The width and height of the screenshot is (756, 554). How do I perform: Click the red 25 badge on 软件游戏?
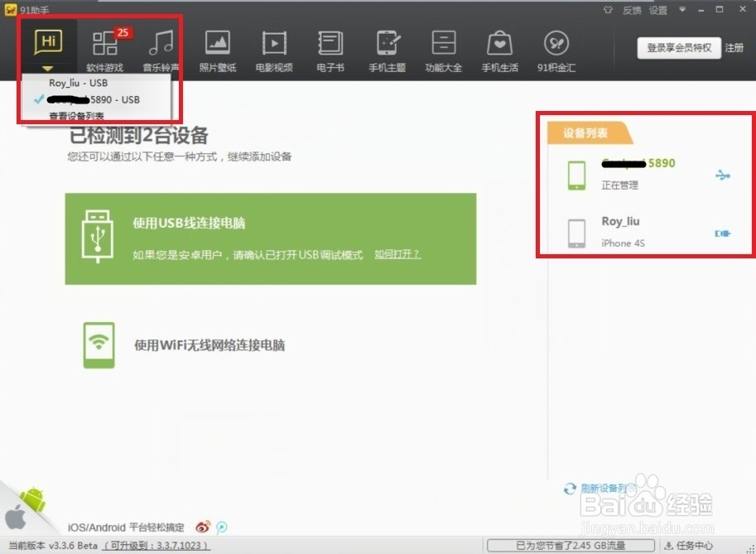click(x=123, y=33)
